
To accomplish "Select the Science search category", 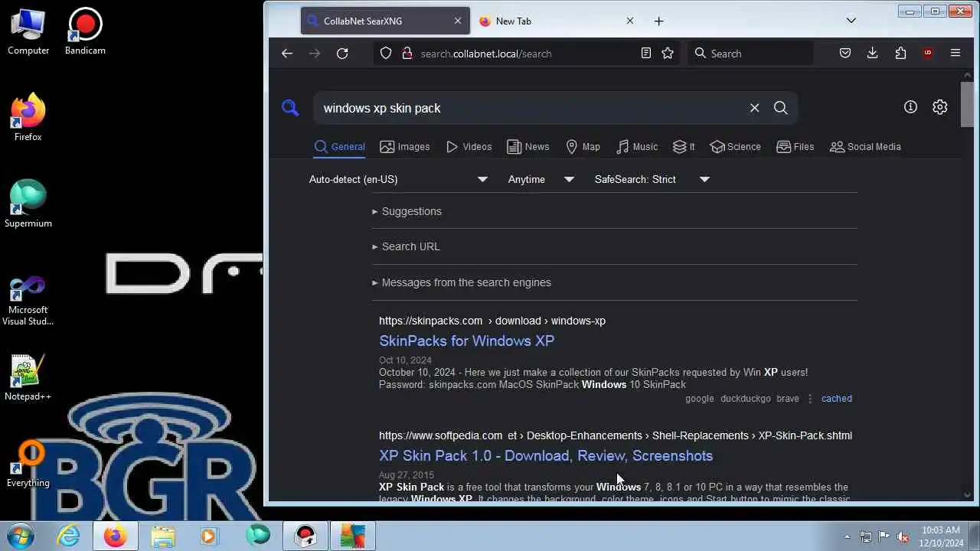I will point(735,147).
